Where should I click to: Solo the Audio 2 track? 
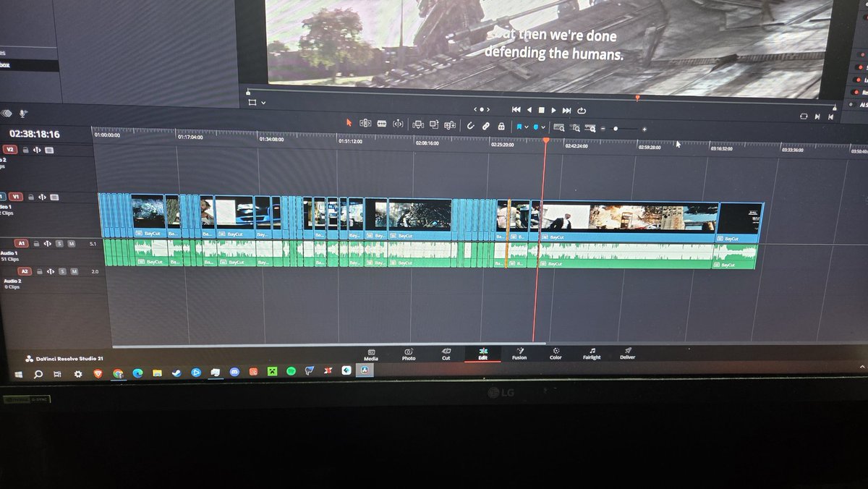click(x=62, y=272)
